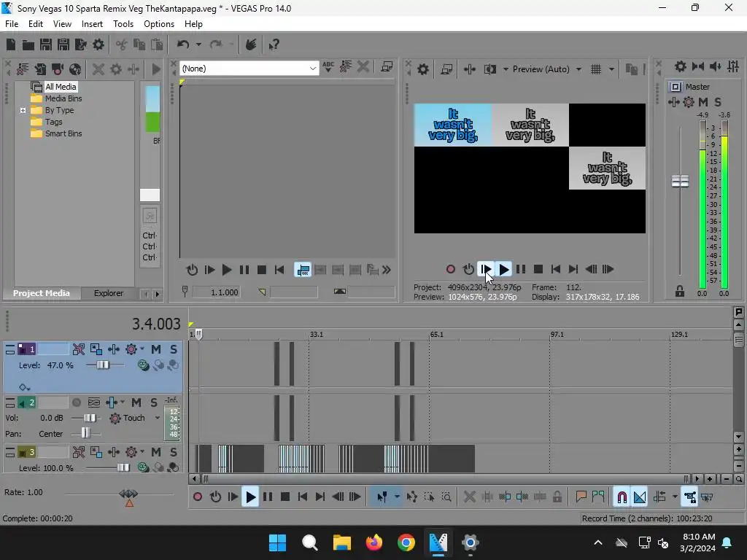Expand the By Type media tree node

pos(23,111)
